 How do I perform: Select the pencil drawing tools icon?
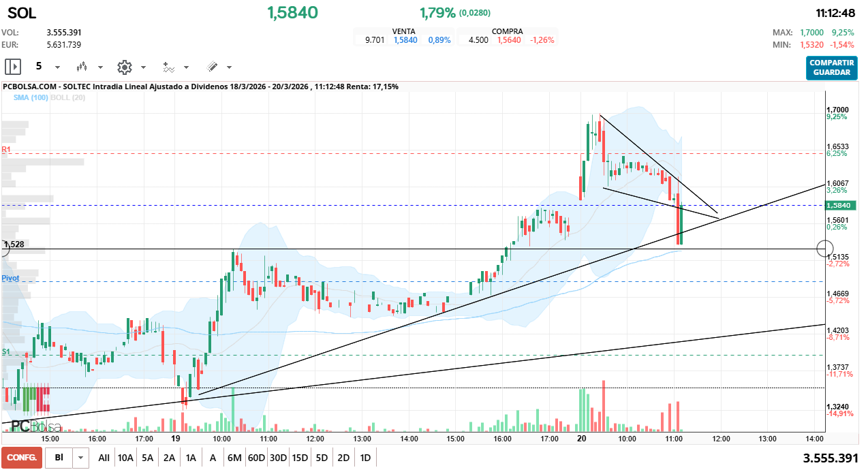tap(212, 67)
